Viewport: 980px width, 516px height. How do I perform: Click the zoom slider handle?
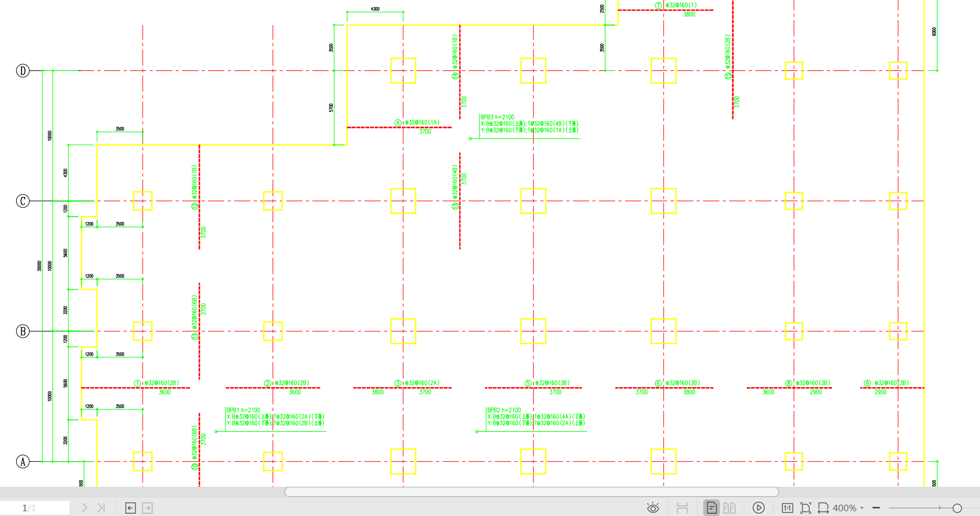(x=957, y=508)
